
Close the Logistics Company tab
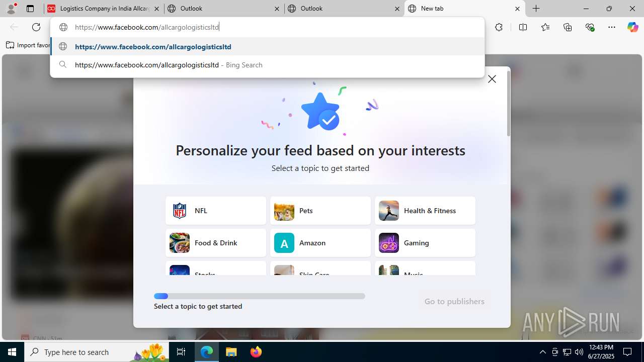(x=157, y=9)
